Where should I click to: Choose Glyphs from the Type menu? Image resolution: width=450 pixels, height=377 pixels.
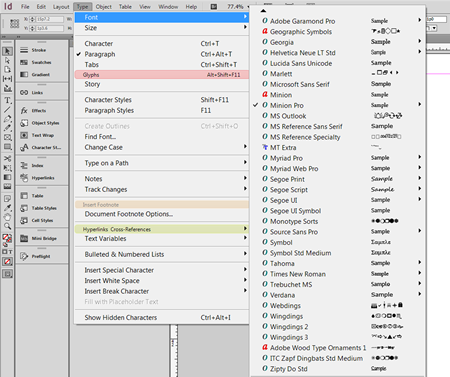click(162, 75)
